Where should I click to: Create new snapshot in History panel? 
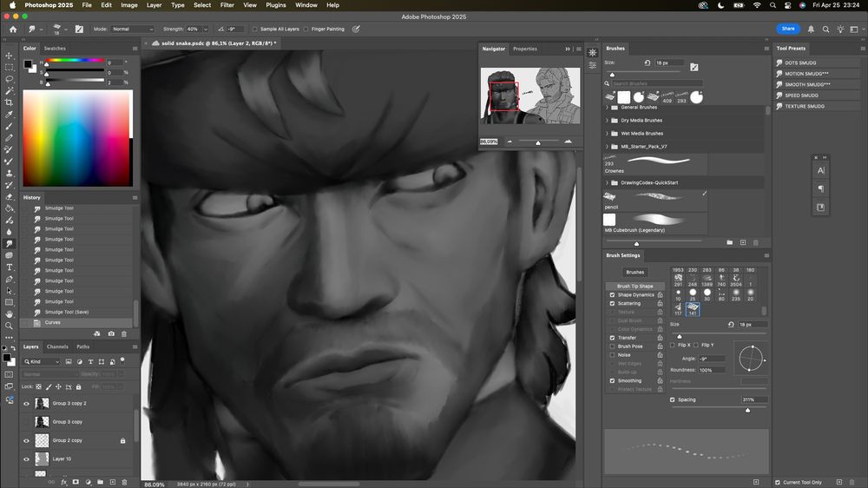pyautogui.click(x=111, y=334)
